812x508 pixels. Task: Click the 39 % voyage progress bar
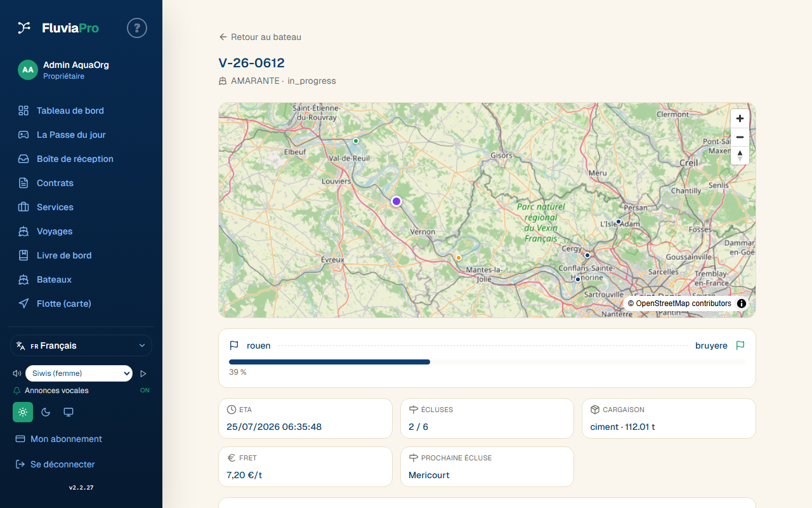pyautogui.click(x=487, y=362)
